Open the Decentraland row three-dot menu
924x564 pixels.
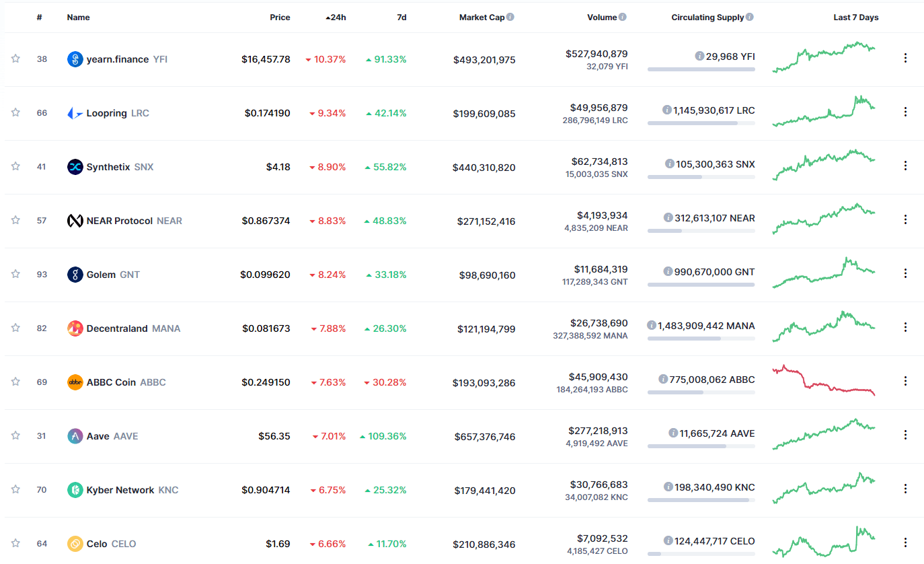905,327
